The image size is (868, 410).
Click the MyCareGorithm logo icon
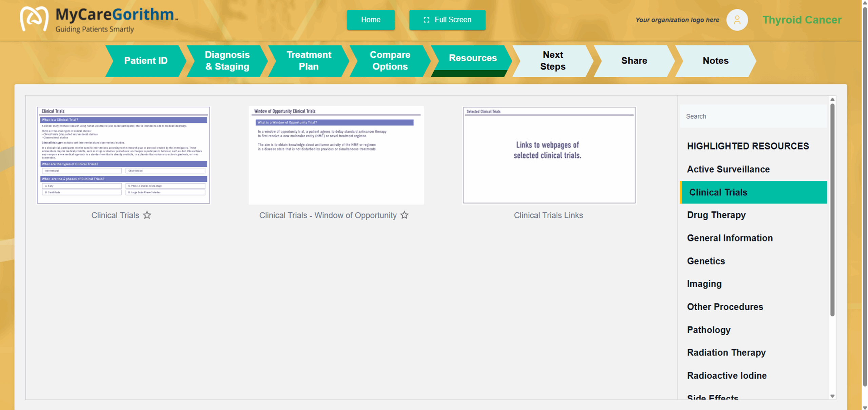(34, 19)
